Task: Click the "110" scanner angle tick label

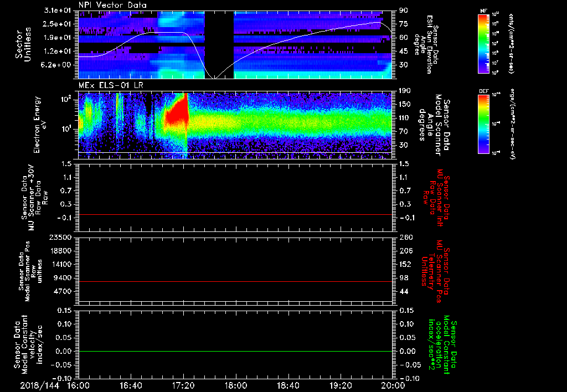Action: [x=405, y=118]
